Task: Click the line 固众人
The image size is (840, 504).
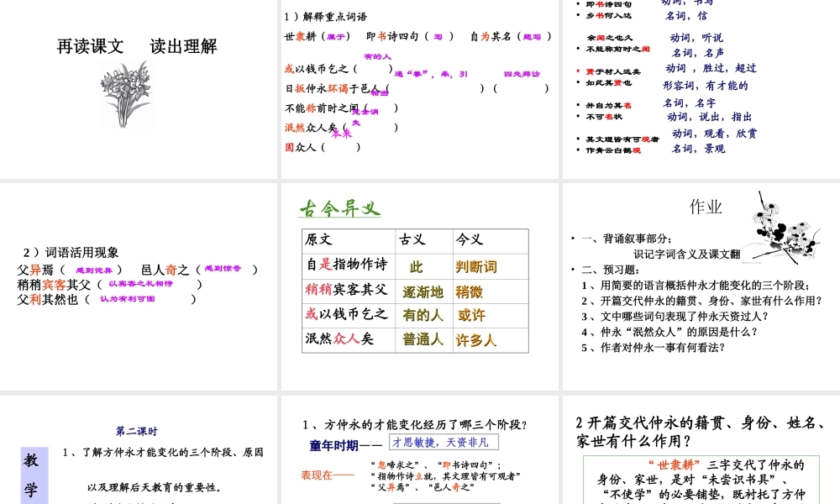Action: (301, 147)
